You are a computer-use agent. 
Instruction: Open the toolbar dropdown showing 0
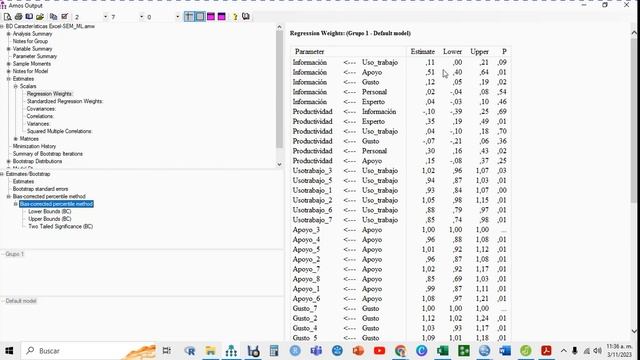pos(178,17)
